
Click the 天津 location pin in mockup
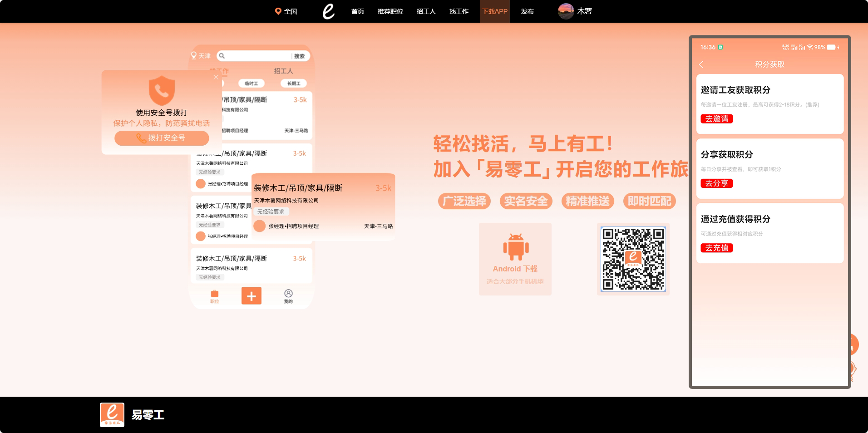[194, 55]
